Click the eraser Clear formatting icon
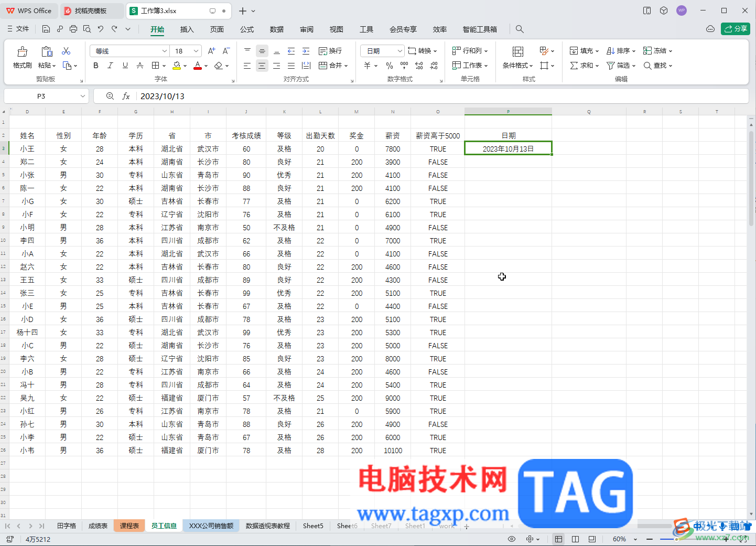The height and width of the screenshot is (546, 756). [x=219, y=66]
